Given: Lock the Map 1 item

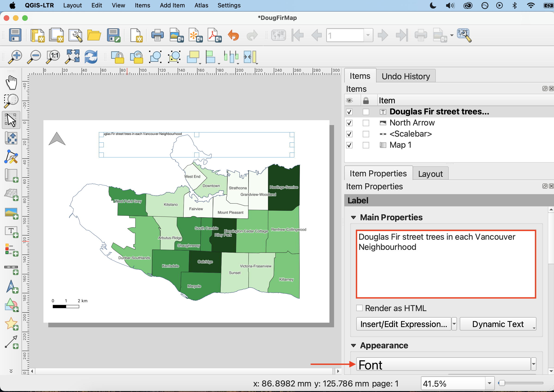Looking at the screenshot, I should [366, 145].
